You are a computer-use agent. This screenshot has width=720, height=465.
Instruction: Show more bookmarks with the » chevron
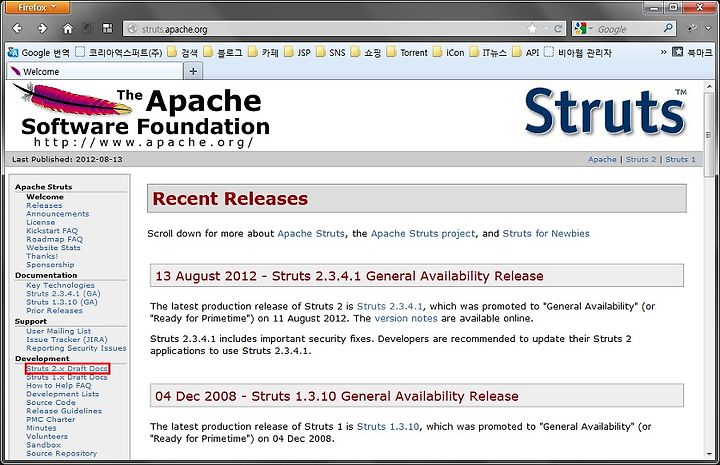click(x=664, y=52)
